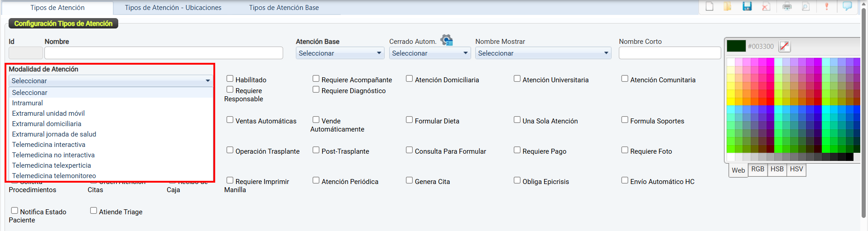Click the delete document red X icon
Image resolution: width=868 pixels, height=231 pixels.
point(766,6)
